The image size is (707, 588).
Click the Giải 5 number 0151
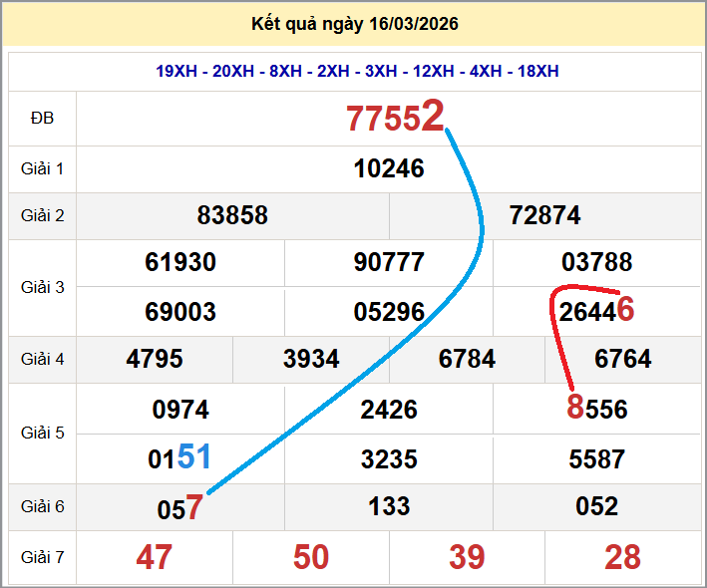point(180,458)
